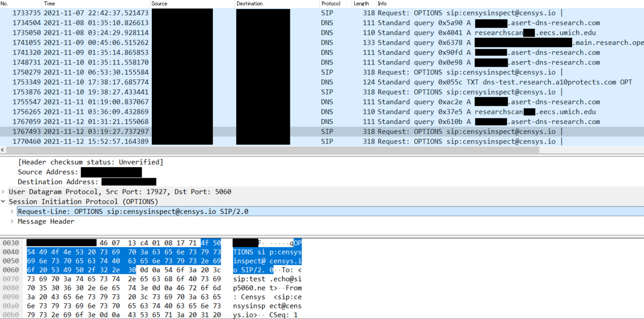This screenshot has height=319, width=644.
Task: Select packet 1741055 DNS query 0x6378
Action: pyautogui.click(x=322, y=42)
